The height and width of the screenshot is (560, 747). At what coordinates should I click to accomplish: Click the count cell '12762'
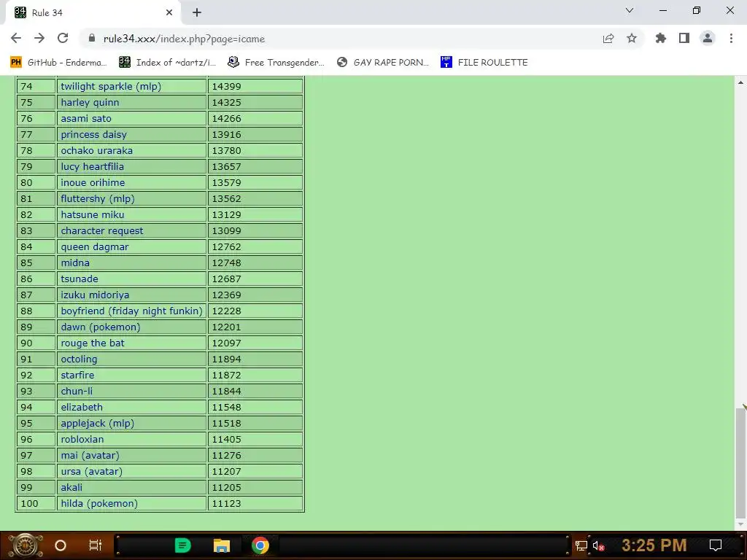[x=255, y=246]
